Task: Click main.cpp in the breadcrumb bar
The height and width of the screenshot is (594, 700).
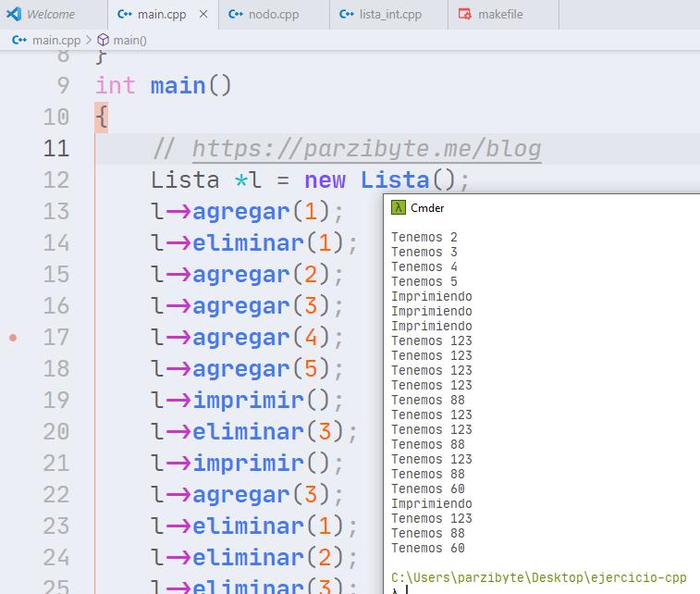Action: click(x=56, y=40)
